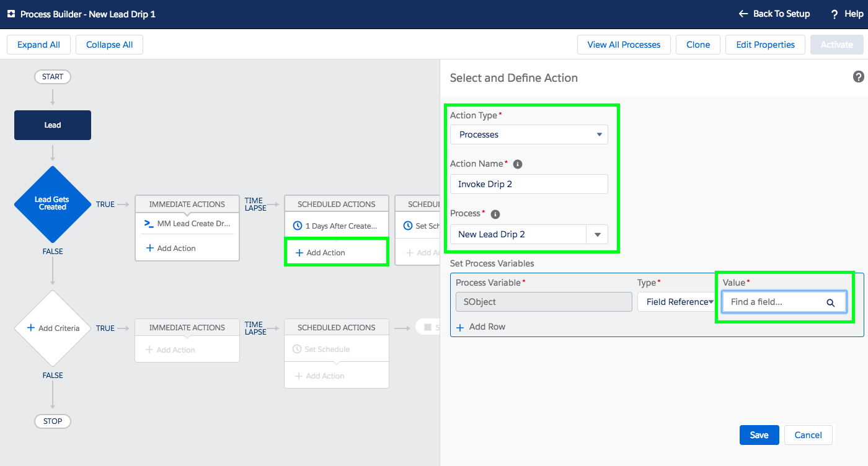868x466 pixels.
Task: Click the info icon beside Process label
Action: pyautogui.click(x=495, y=214)
